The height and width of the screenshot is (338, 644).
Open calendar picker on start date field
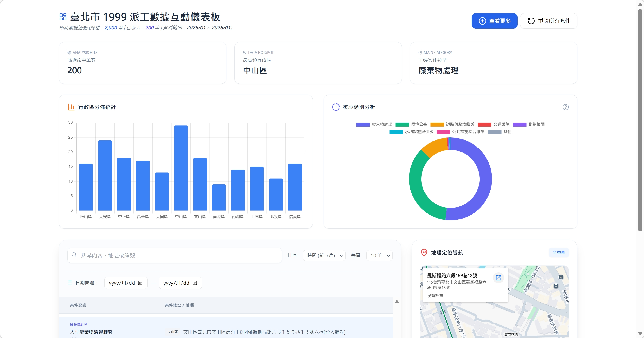tap(140, 282)
